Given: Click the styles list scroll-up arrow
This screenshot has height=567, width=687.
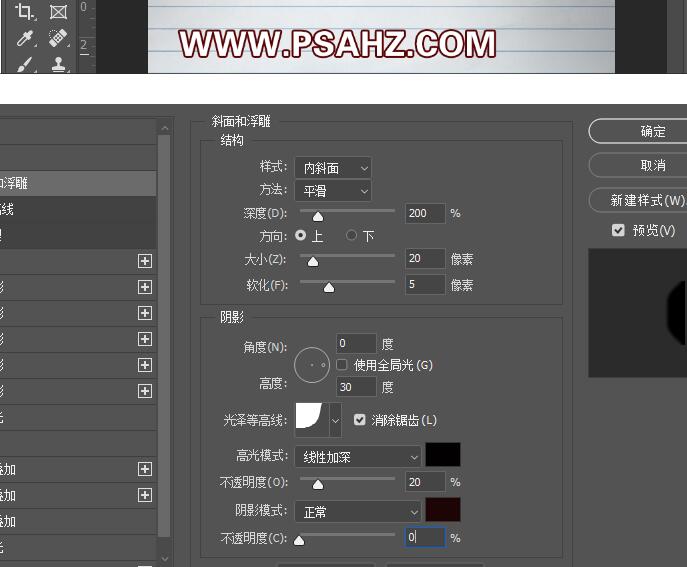Looking at the screenshot, I should coord(165,128).
